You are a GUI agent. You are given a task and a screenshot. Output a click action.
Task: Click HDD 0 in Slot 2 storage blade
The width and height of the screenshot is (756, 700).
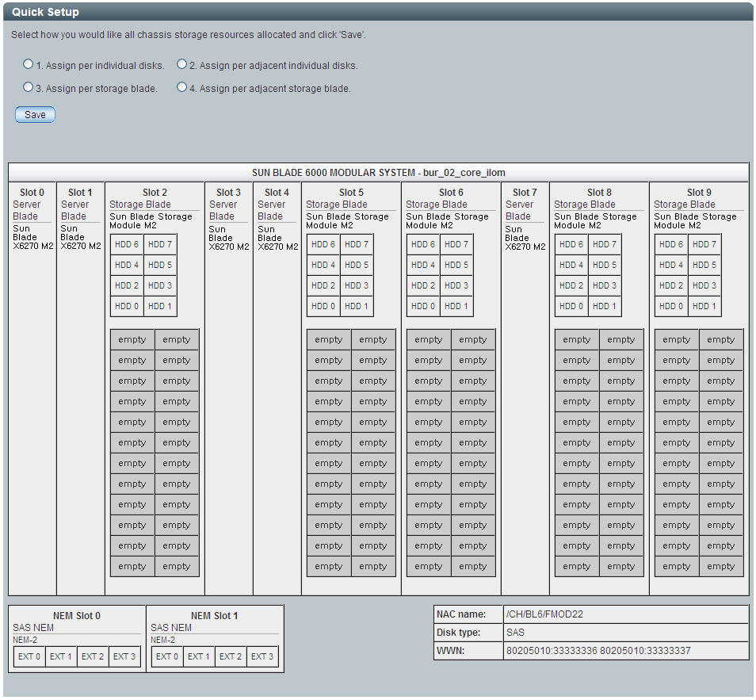pos(127,306)
